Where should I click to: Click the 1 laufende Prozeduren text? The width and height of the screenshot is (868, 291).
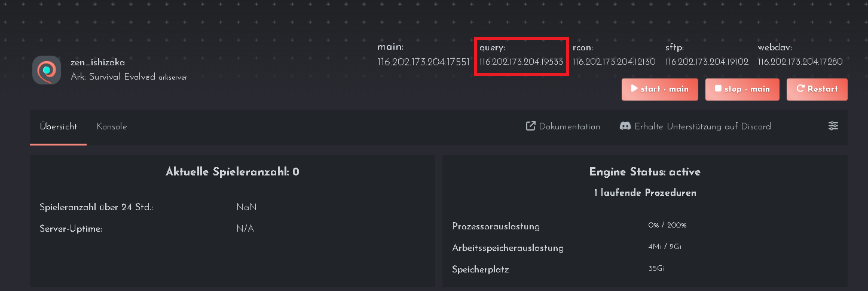point(644,193)
